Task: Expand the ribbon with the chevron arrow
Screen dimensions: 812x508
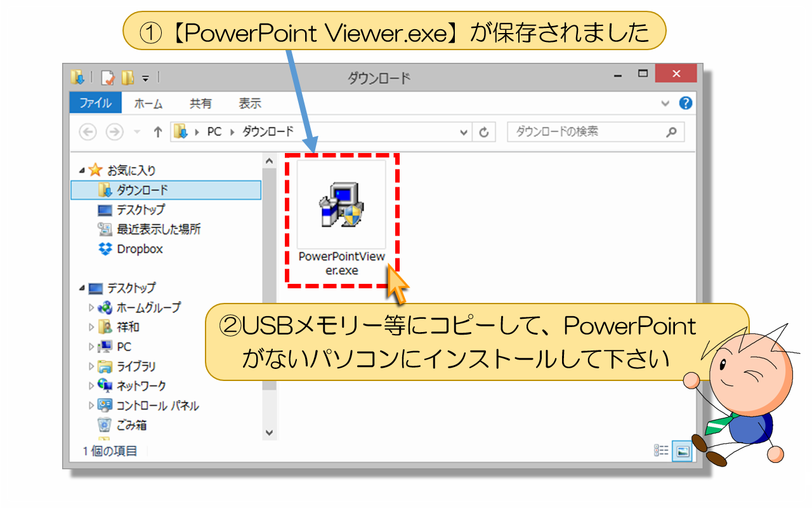Action: pos(665,104)
